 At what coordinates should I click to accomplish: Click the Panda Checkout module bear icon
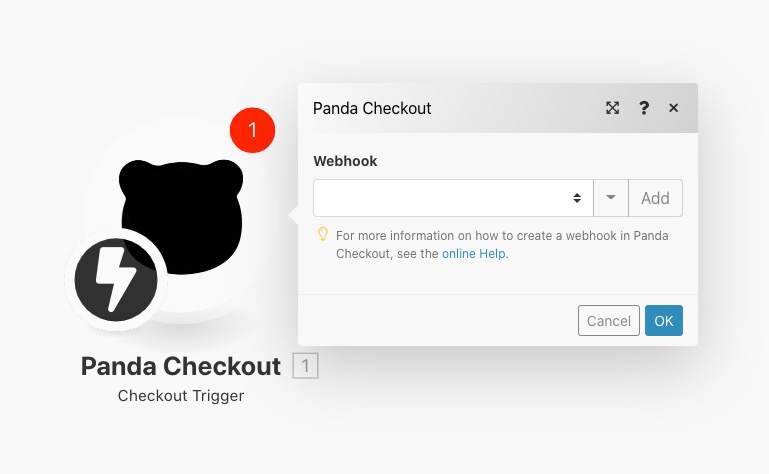[181, 216]
